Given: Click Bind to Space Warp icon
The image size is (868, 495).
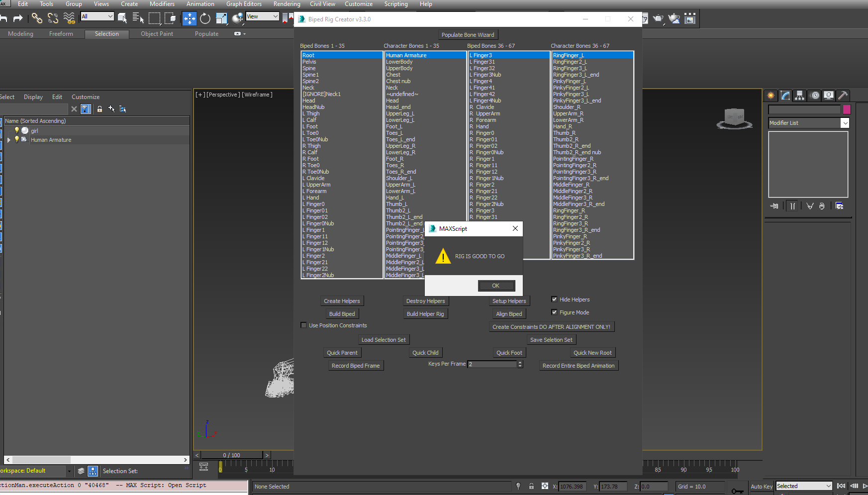Looking at the screenshot, I should (69, 18).
